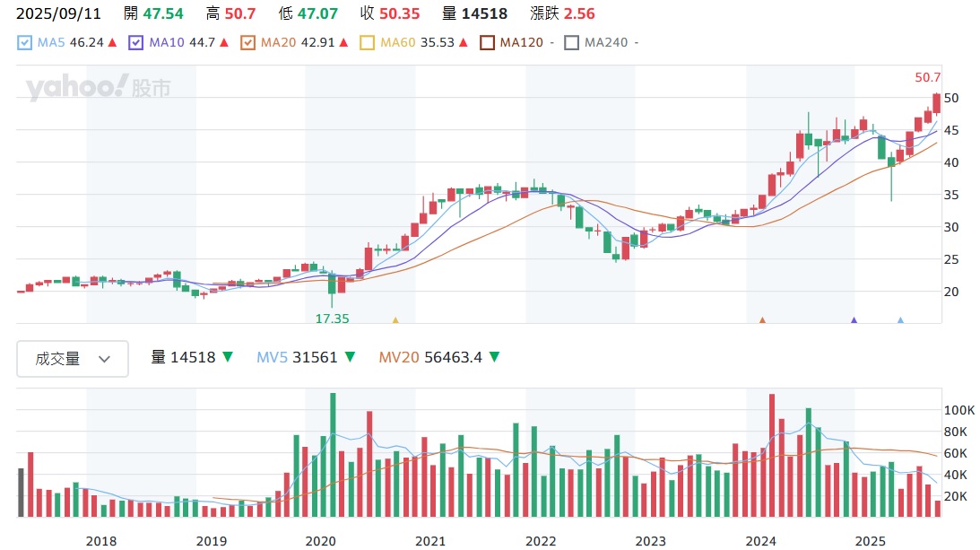Select the blue triangle marker near 2025
The width and height of the screenshot is (980, 550).
pyautogui.click(x=900, y=319)
